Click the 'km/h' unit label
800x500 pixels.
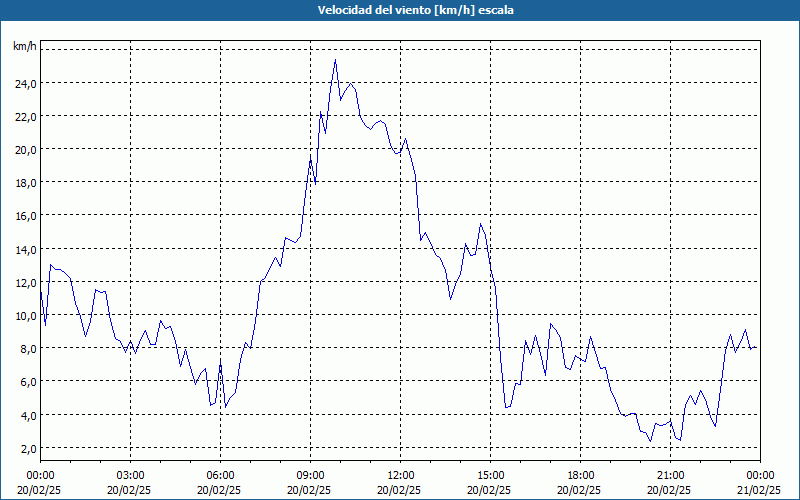[x=25, y=46]
